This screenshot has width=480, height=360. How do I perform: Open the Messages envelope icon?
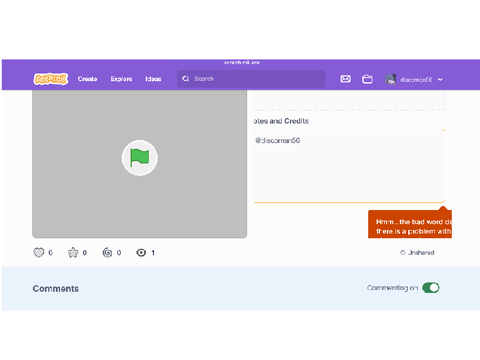345,79
